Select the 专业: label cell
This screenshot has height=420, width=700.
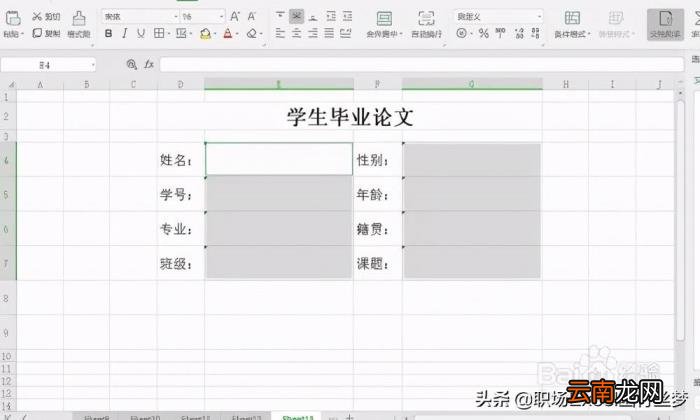click(x=181, y=229)
